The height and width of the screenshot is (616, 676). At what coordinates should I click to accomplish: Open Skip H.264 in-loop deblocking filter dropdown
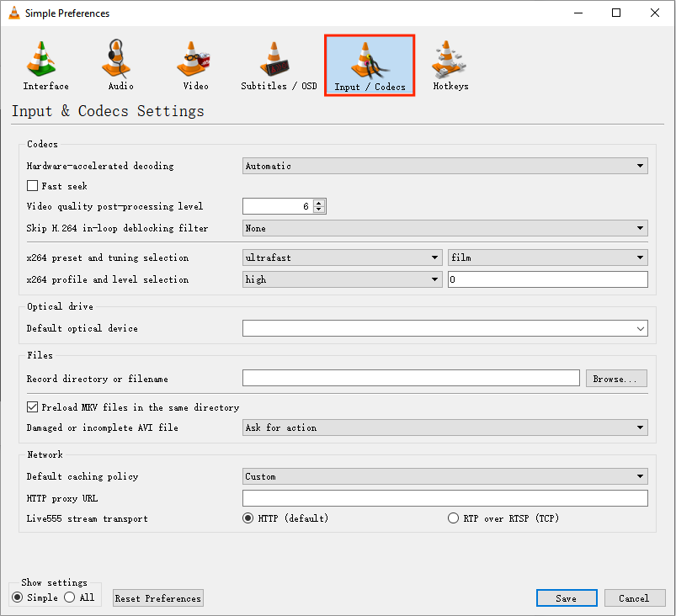point(445,228)
